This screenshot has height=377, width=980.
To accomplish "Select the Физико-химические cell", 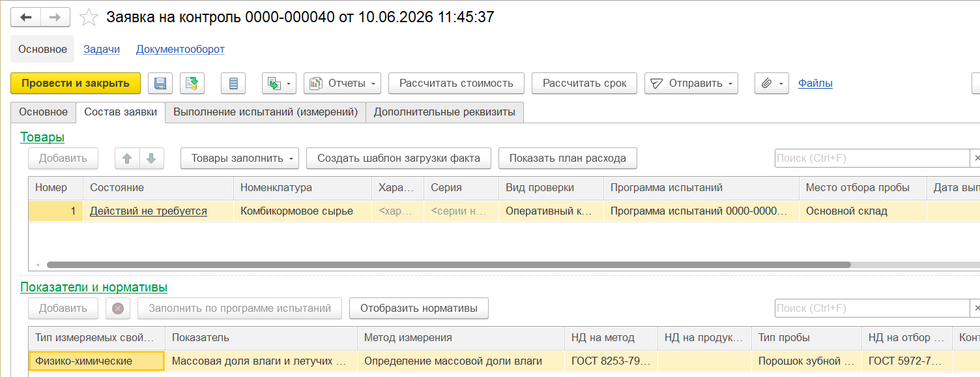I will coord(96,361).
